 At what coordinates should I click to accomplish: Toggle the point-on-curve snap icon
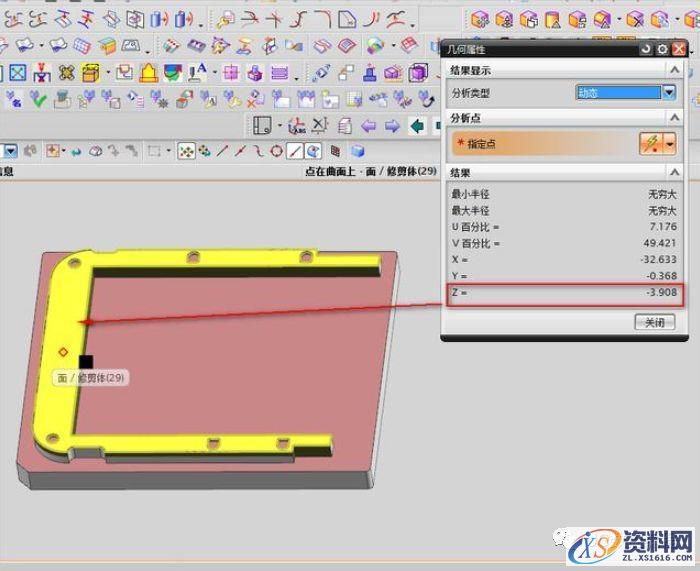click(x=295, y=151)
